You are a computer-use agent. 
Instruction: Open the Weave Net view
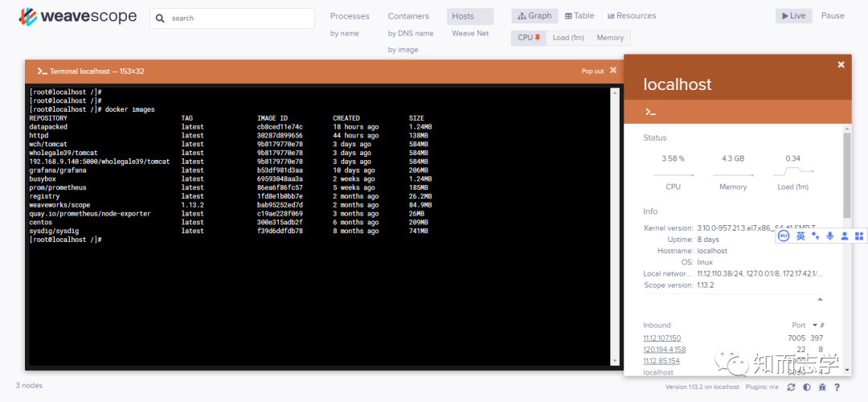[x=470, y=33]
